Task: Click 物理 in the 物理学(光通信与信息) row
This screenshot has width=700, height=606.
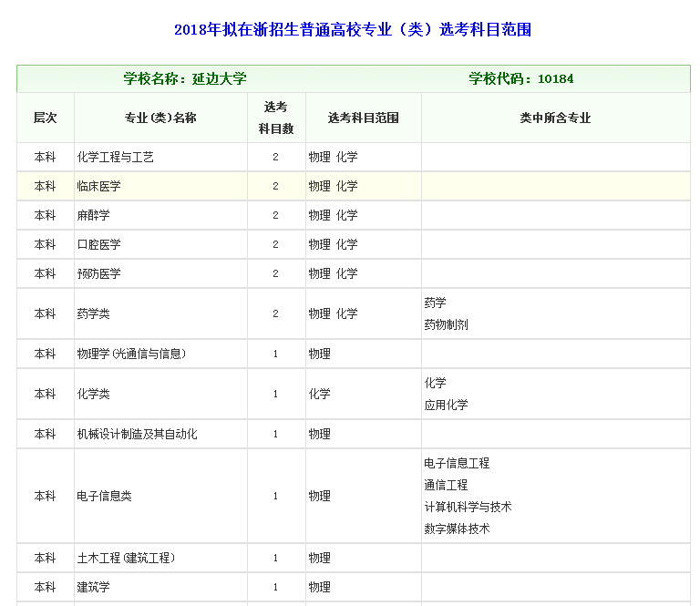Action: (x=320, y=354)
